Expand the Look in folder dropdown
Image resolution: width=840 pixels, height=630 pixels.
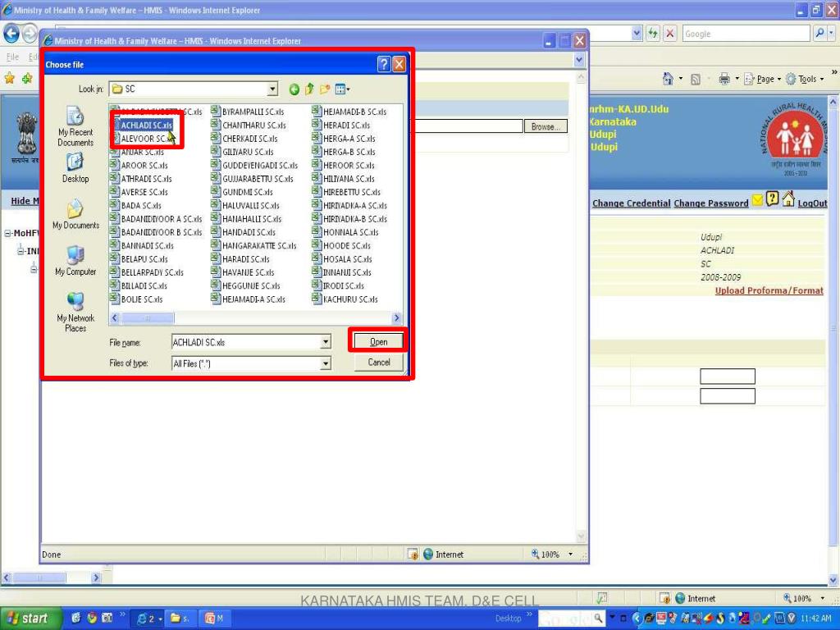tap(272, 89)
